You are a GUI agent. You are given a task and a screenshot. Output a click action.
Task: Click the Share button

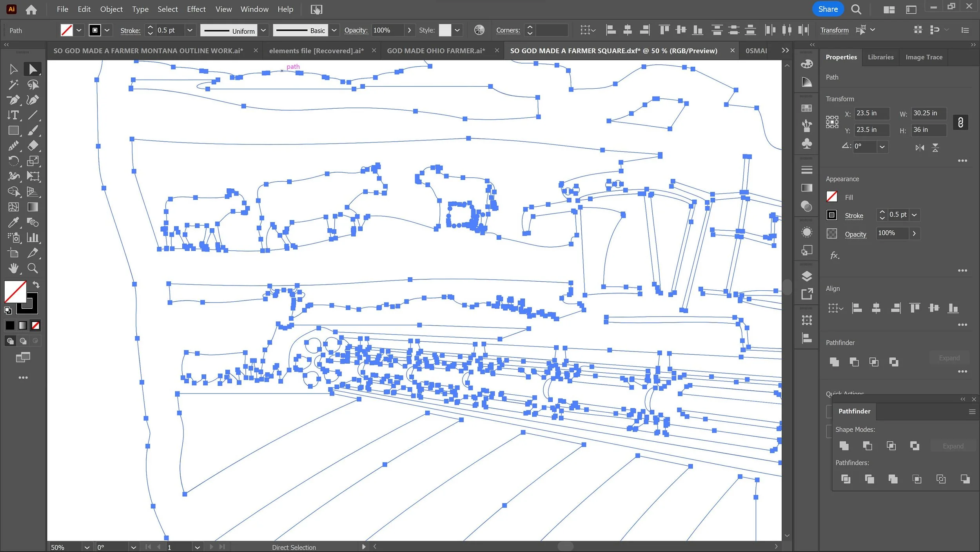click(828, 9)
